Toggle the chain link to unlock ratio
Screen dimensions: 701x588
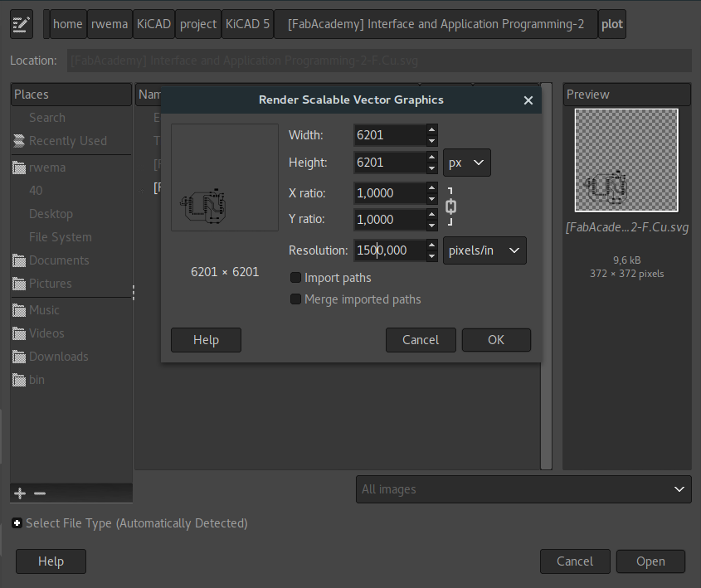(x=450, y=206)
